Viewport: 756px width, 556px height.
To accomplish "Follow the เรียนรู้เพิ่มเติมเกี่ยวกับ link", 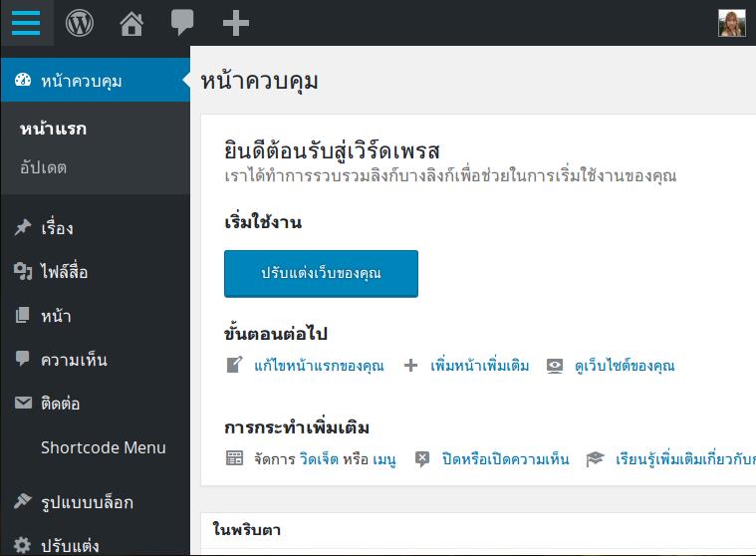I will click(685, 458).
